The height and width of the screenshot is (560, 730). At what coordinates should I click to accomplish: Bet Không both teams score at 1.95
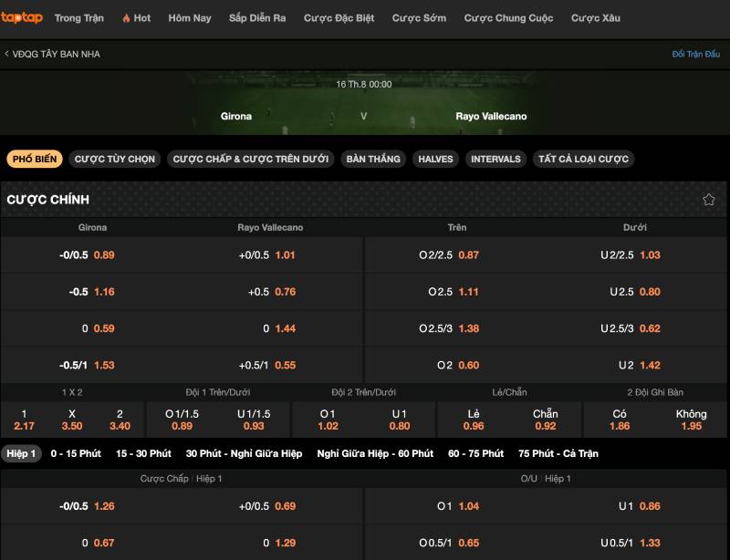(x=692, y=420)
